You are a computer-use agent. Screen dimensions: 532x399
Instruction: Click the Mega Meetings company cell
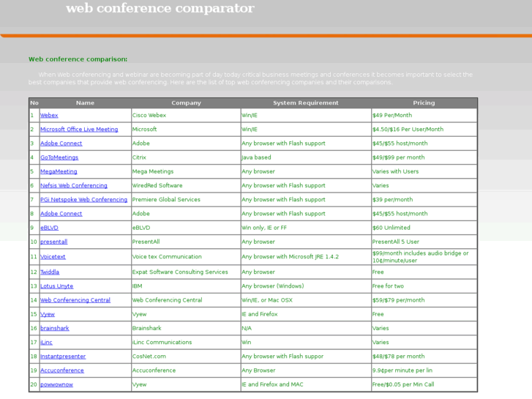pos(186,171)
